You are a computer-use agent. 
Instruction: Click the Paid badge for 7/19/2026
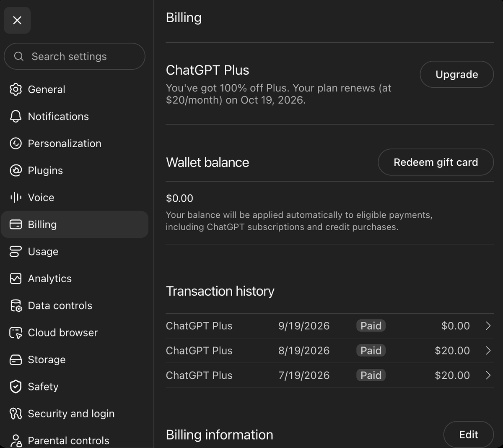pyautogui.click(x=371, y=375)
